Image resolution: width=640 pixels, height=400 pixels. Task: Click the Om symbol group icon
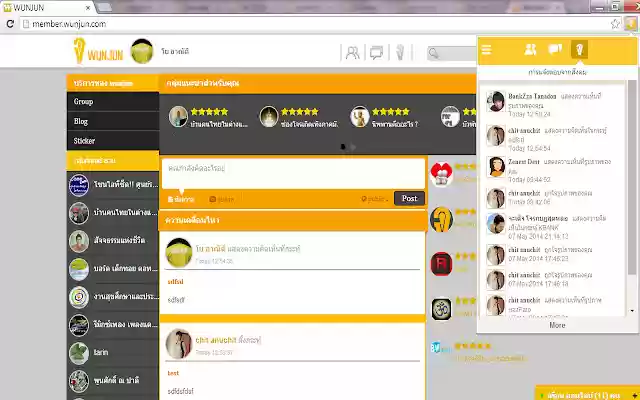pyautogui.click(x=441, y=309)
